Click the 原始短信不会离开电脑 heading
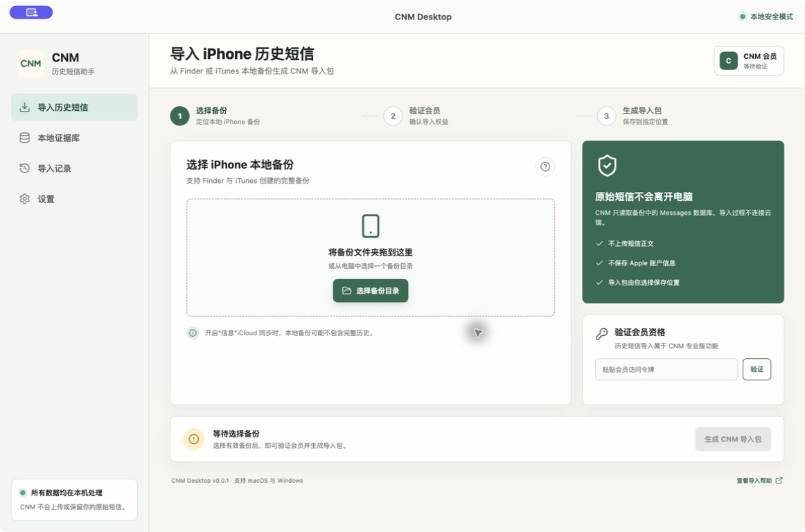The height and width of the screenshot is (532, 805). coord(644,197)
